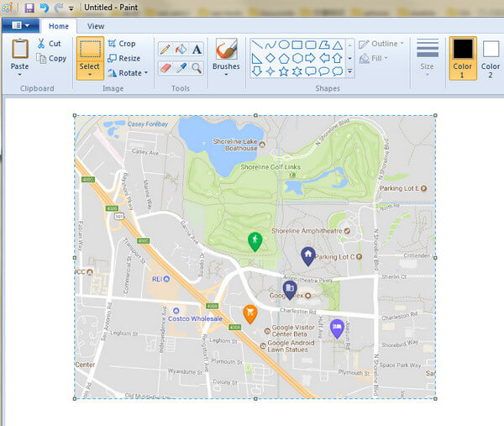This screenshot has height=426, width=504.
Task: Click the 'Costco Wholesale' label on the map
Action: [195, 318]
